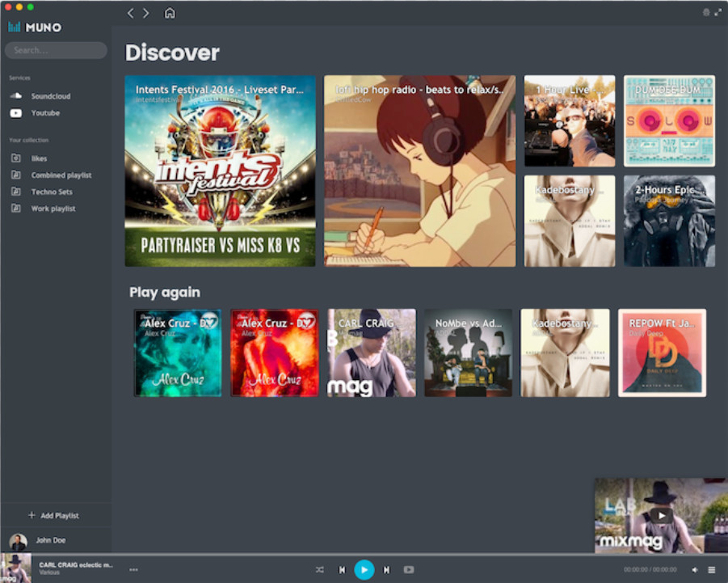The image size is (728, 583).
Task: Click John Doe avatar picture
Action: [18, 542]
